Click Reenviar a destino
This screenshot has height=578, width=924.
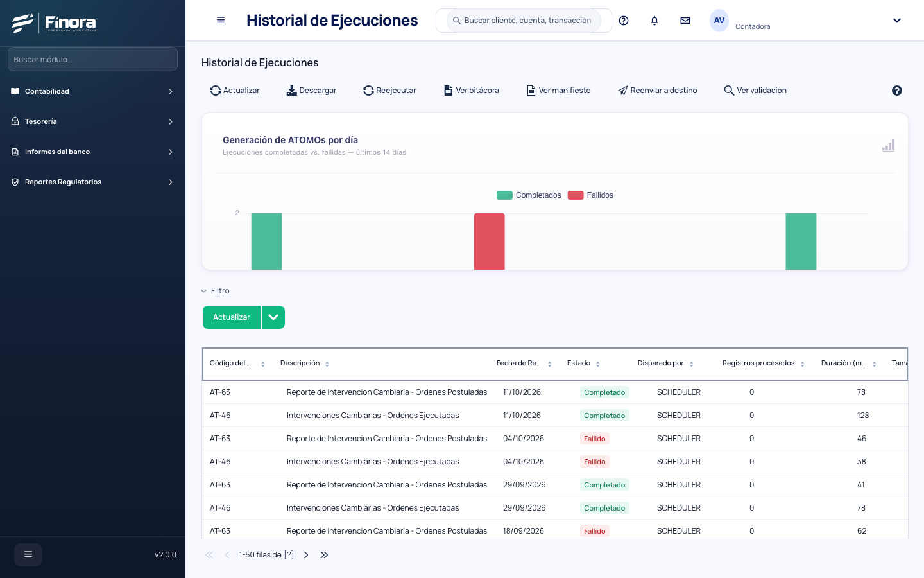click(x=658, y=91)
